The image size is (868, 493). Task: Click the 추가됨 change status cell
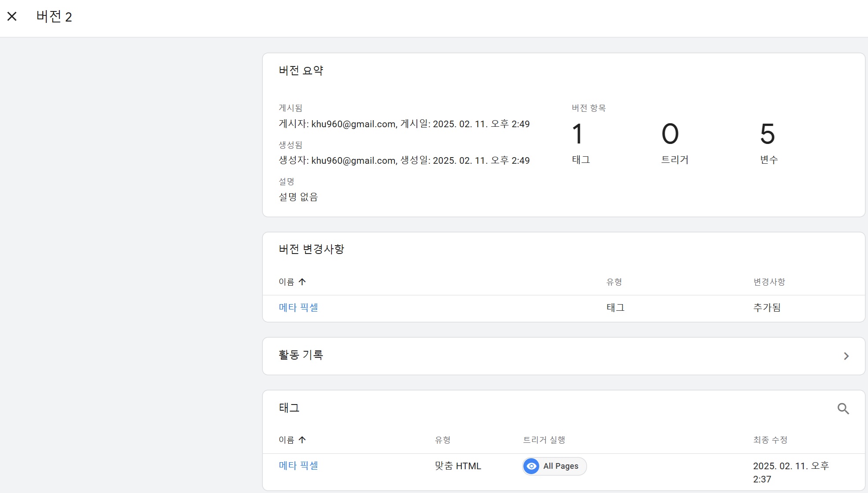tap(767, 308)
